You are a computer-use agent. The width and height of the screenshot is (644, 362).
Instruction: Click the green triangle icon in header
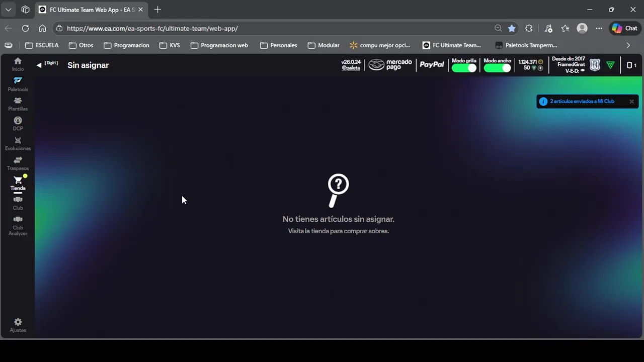coord(610,65)
